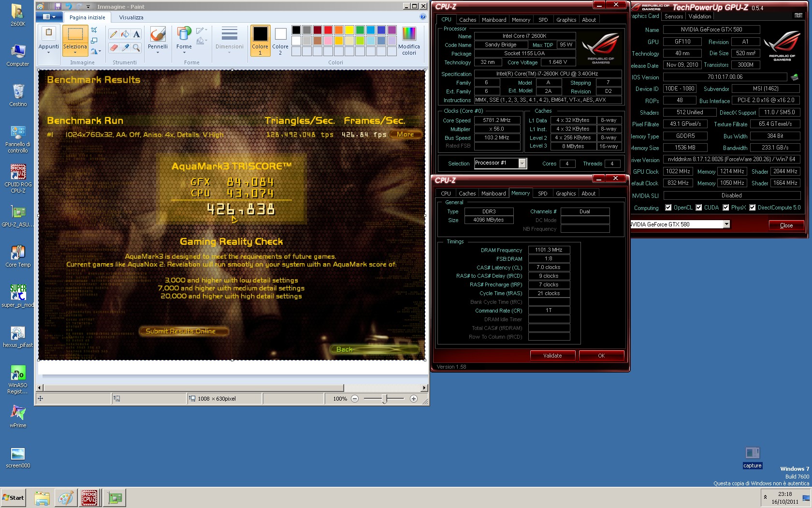The image size is (812, 508).
Task: Select the Color picker eyedropper tool
Action: (x=125, y=47)
